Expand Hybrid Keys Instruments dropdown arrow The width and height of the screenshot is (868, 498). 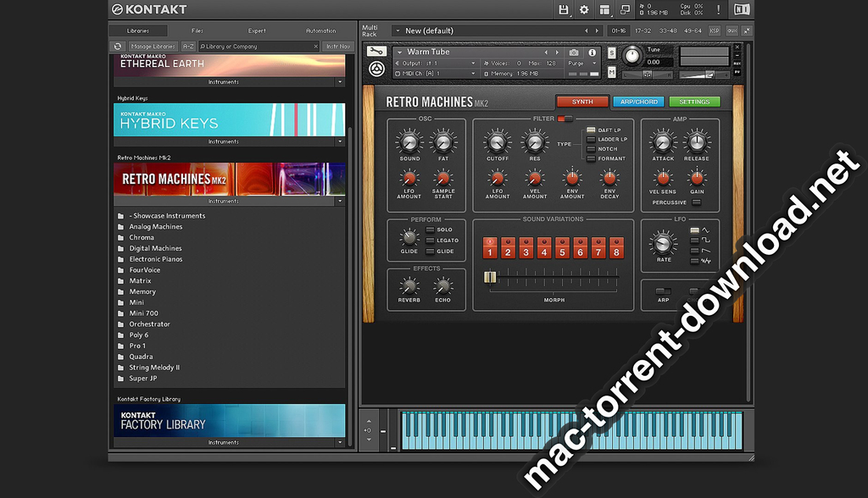(x=340, y=141)
